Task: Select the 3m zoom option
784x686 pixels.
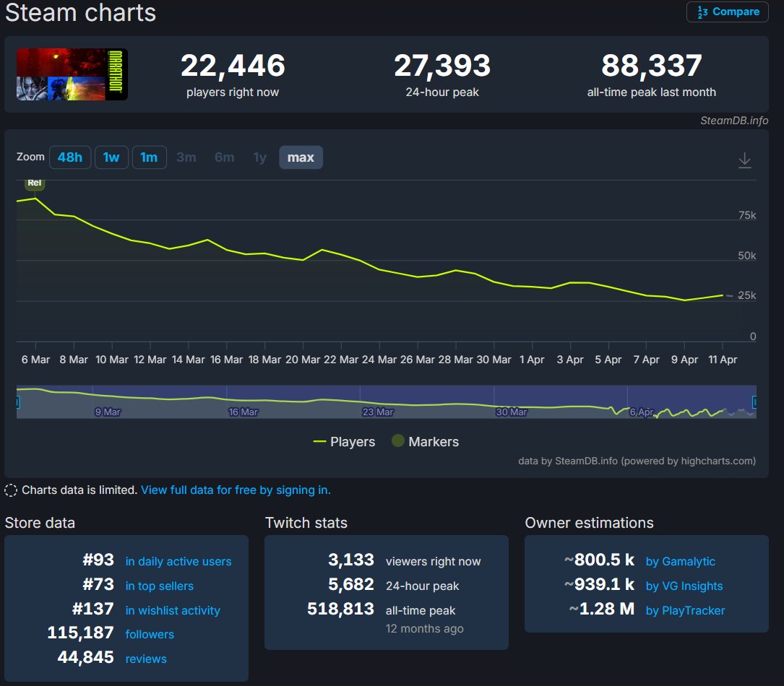Action: pos(186,157)
